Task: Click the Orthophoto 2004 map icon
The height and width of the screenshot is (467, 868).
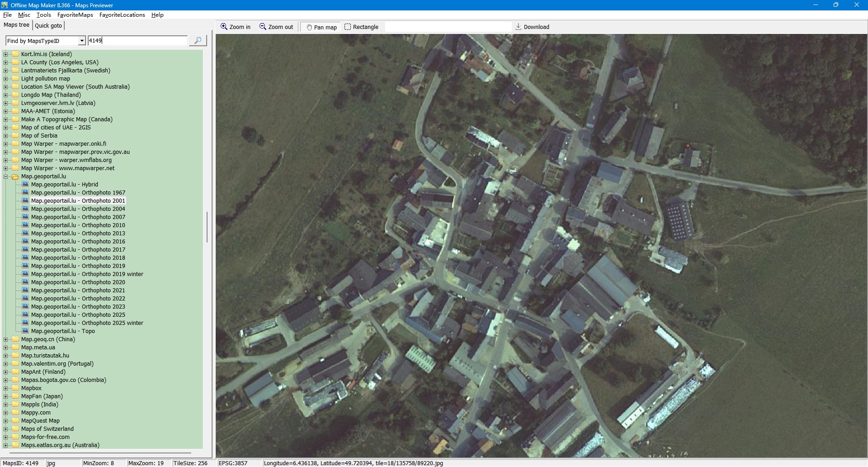Action: click(x=26, y=209)
